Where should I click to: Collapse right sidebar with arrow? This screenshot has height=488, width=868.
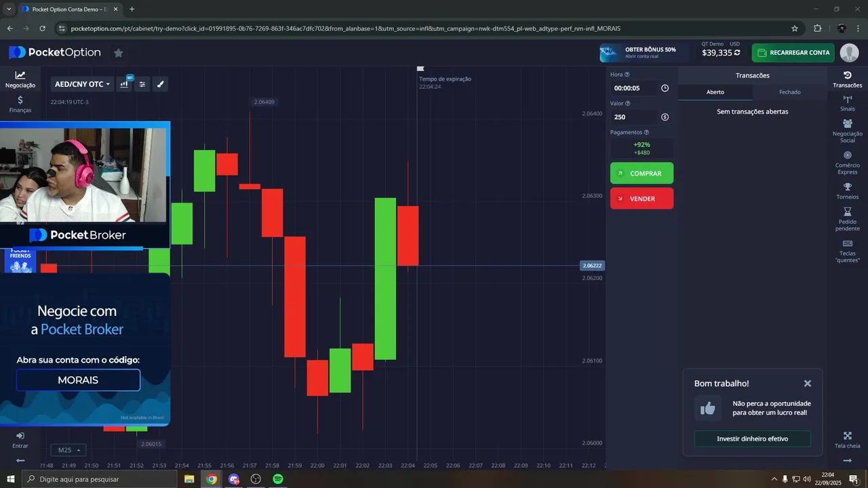tap(847, 461)
